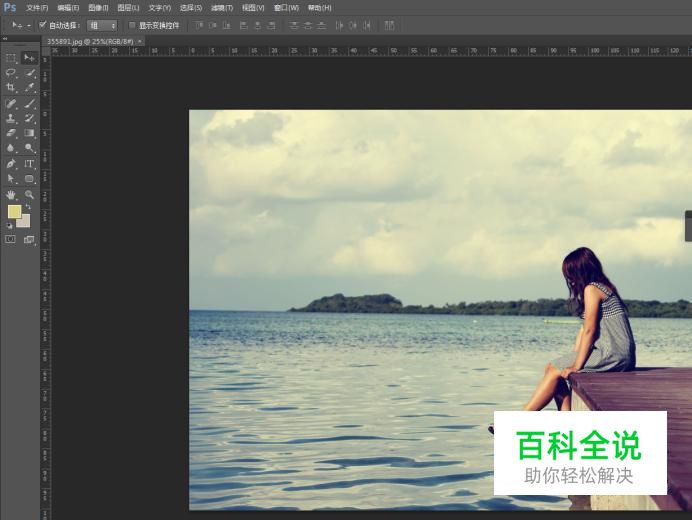Image resolution: width=692 pixels, height=520 pixels.
Task: Open the 文字(Y) menu
Action: [x=159, y=8]
